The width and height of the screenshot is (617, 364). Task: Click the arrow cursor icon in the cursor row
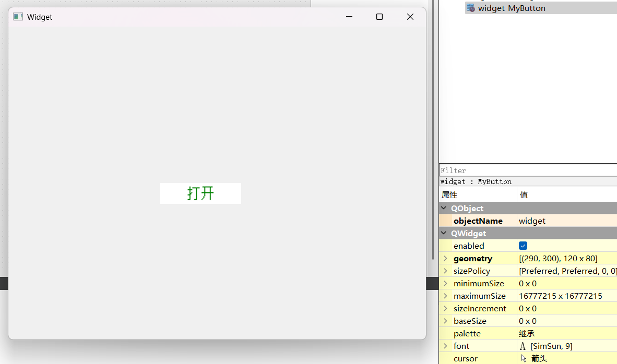524,358
